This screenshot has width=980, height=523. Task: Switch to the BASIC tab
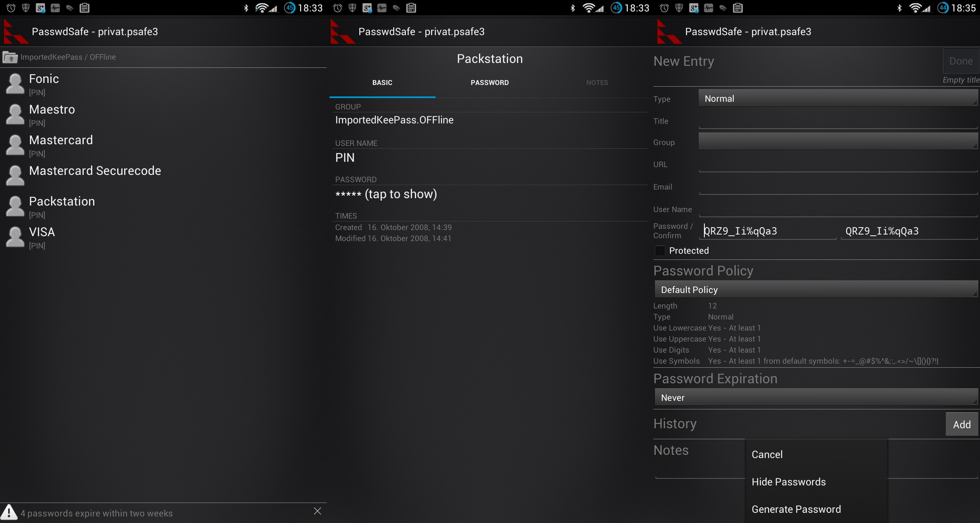pyautogui.click(x=382, y=83)
